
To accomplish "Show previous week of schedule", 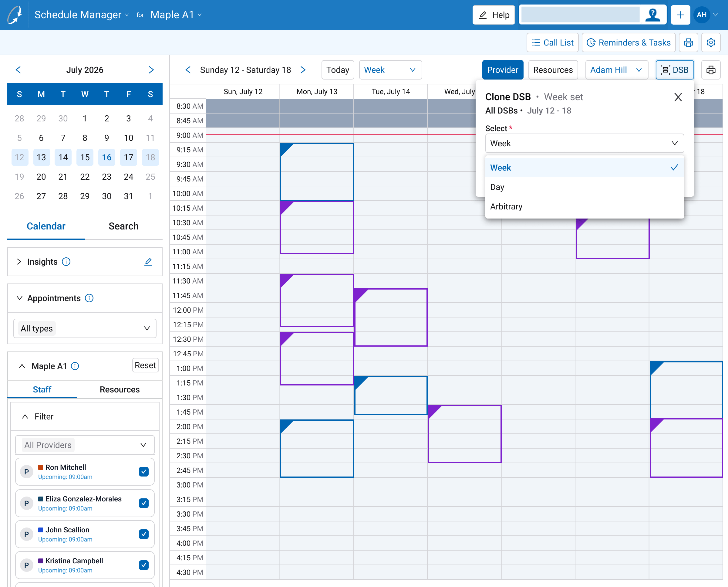I will coord(188,70).
